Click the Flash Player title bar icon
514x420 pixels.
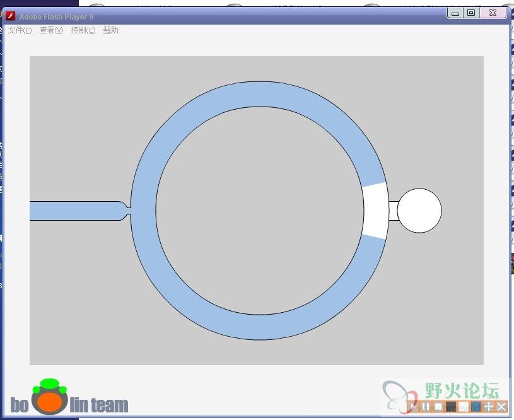[11, 16]
